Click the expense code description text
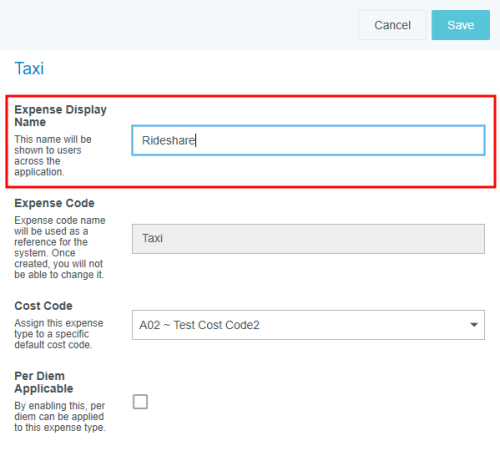This screenshot has height=451, width=500. point(60,248)
